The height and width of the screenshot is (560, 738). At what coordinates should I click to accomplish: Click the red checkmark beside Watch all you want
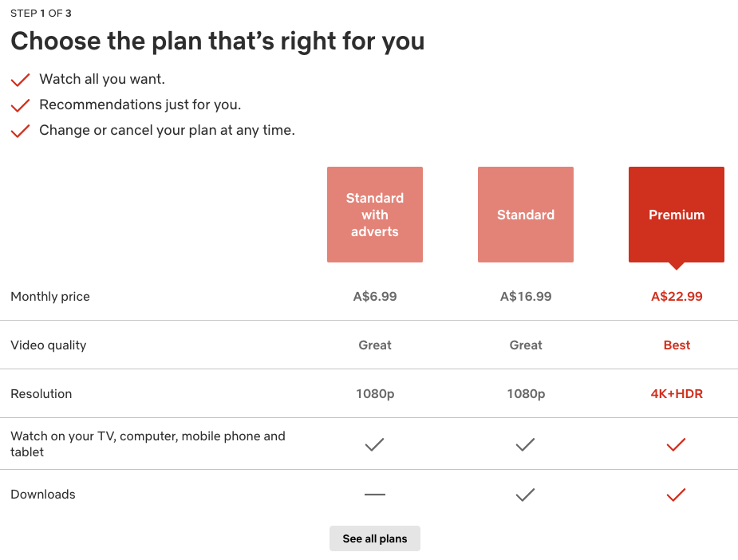point(20,80)
